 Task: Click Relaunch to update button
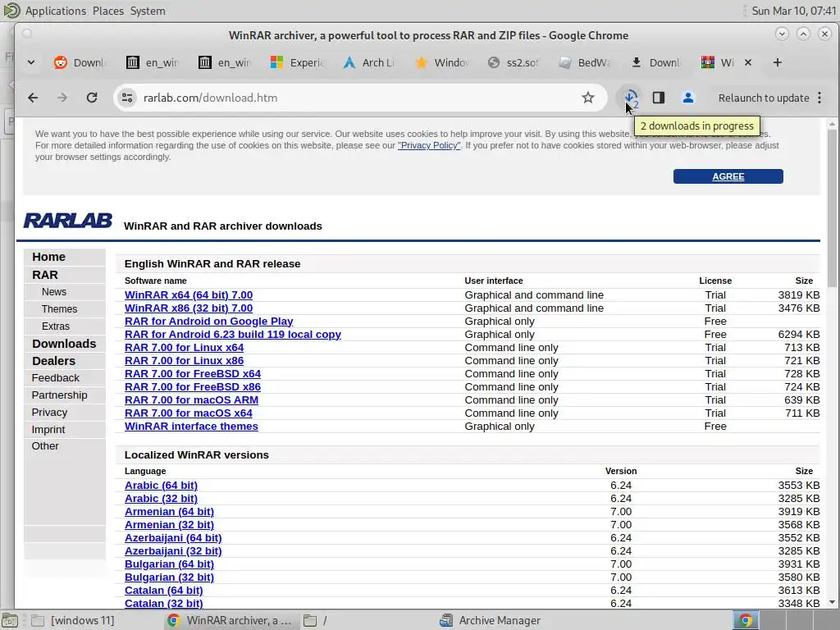[x=764, y=98]
